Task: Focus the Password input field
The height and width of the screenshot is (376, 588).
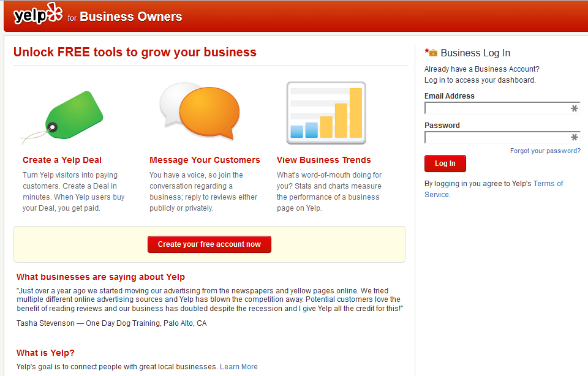Action: [502, 137]
